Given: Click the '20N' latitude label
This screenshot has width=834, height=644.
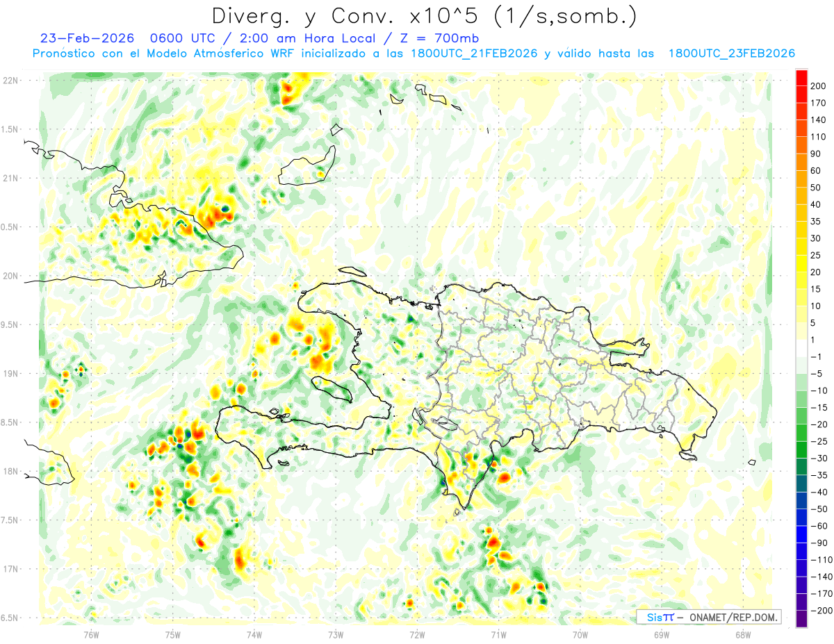Looking at the screenshot, I should [x=10, y=276].
